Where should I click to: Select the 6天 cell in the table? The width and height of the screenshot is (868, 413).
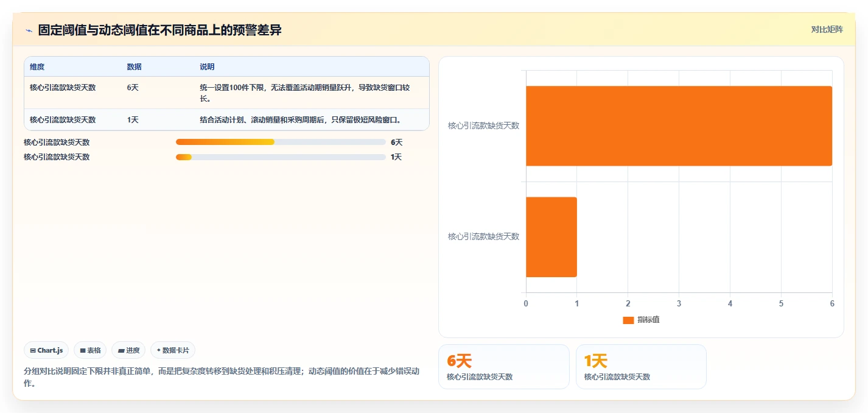tap(133, 88)
